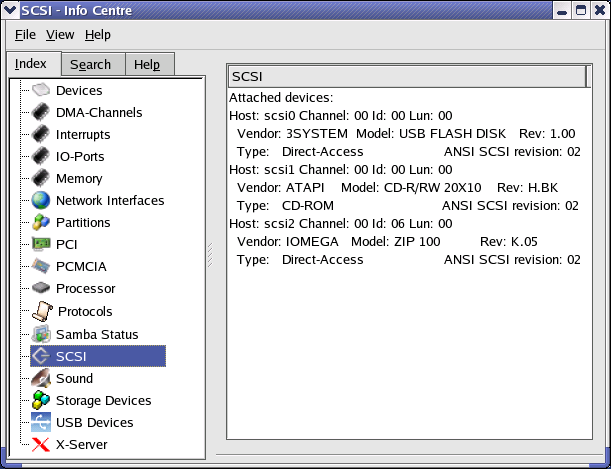Image resolution: width=611 pixels, height=469 pixels.
Task: Select the DMA-Channels entry
Action: point(99,113)
